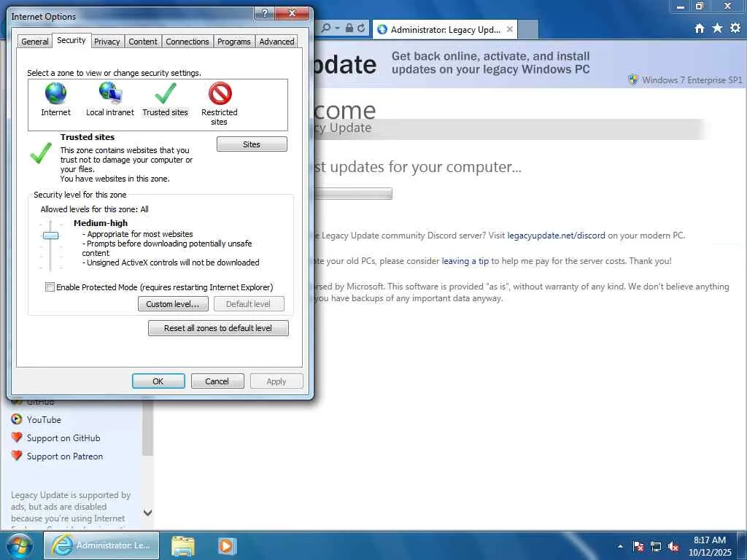Click the Administrator: Legacy Update browser tab

[x=444, y=29]
